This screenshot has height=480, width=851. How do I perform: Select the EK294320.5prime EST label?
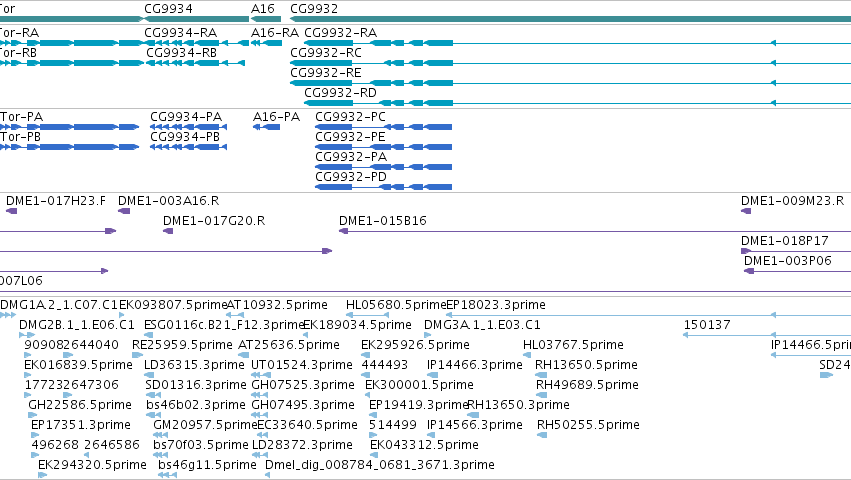tap(92, 466)
